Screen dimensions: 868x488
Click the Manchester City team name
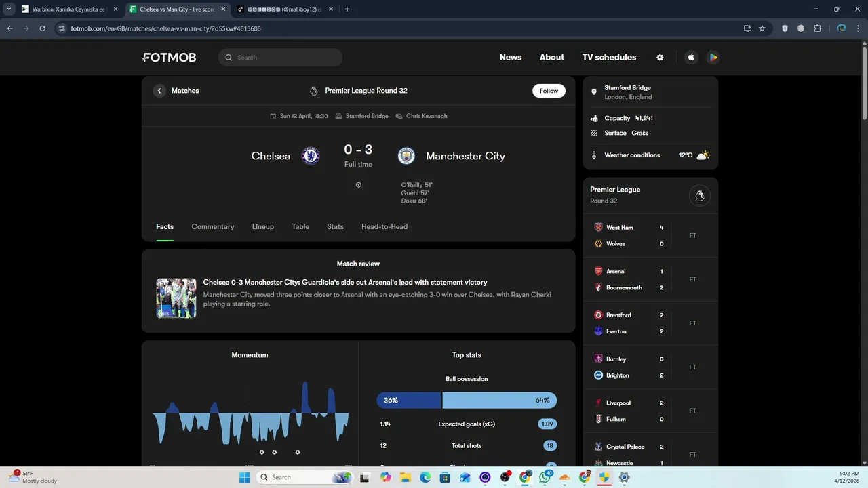pos(465,156)
